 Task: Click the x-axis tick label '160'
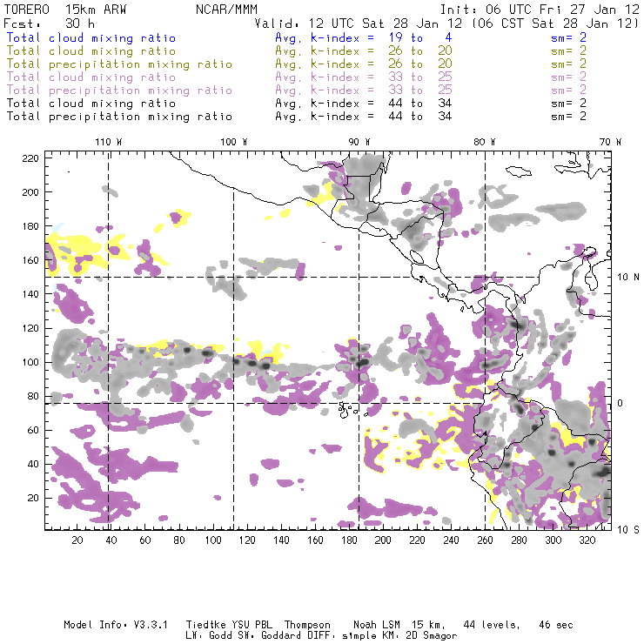(x=315, y=540)
